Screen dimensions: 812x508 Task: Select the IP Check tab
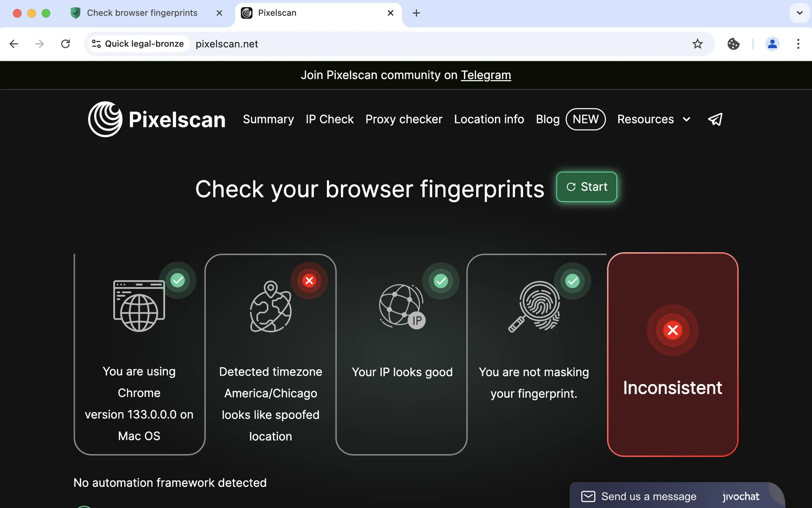(330, 119)
